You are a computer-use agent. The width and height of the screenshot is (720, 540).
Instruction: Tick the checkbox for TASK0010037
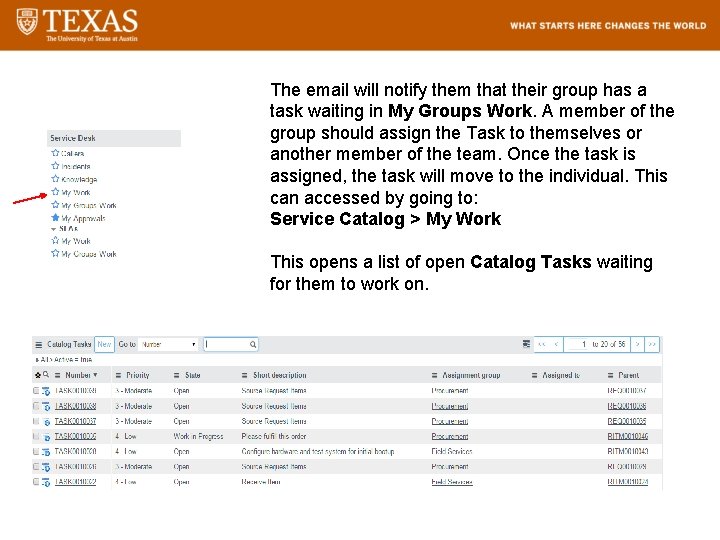click(36, 421)
